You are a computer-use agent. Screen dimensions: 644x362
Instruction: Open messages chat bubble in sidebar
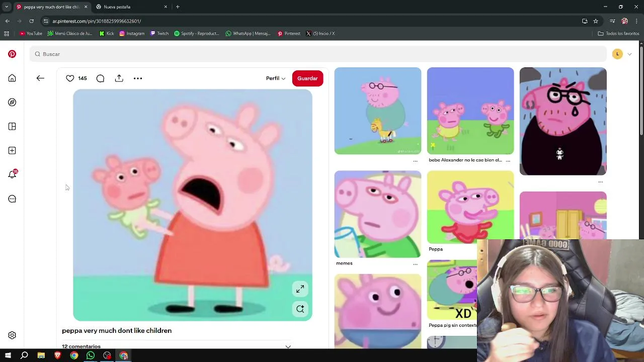(12, 199)
